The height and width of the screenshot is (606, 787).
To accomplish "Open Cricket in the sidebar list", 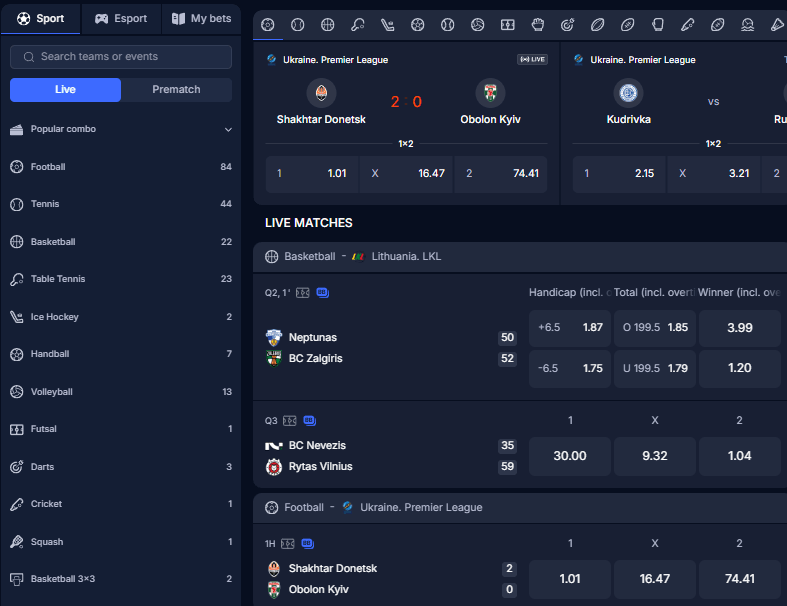I will (x=121, y=504).
